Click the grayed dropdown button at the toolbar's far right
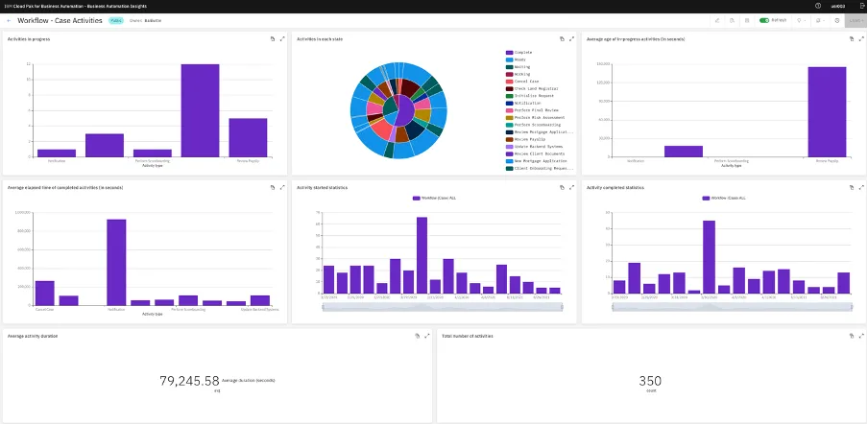868x424 pixels. point(856,20)
